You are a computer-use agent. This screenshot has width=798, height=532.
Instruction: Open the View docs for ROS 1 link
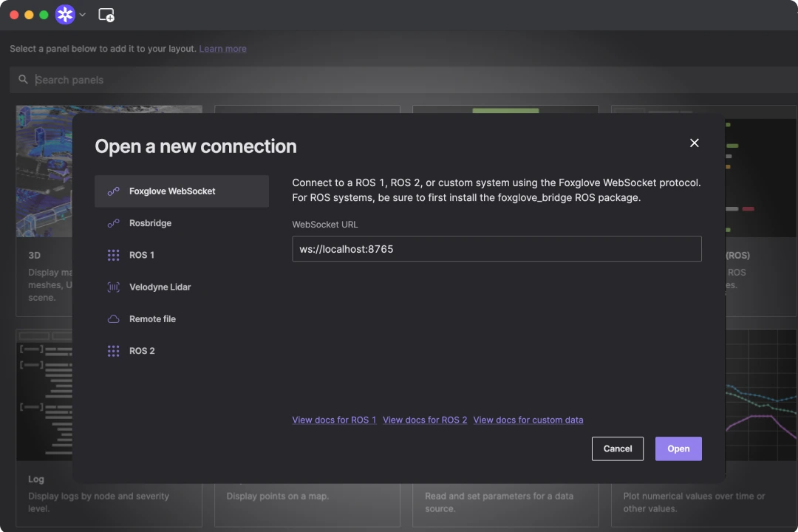click(x=334, y=420)
